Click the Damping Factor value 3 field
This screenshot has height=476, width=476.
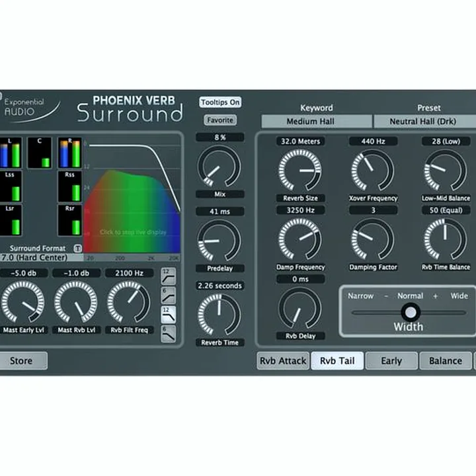click(373, 210)
